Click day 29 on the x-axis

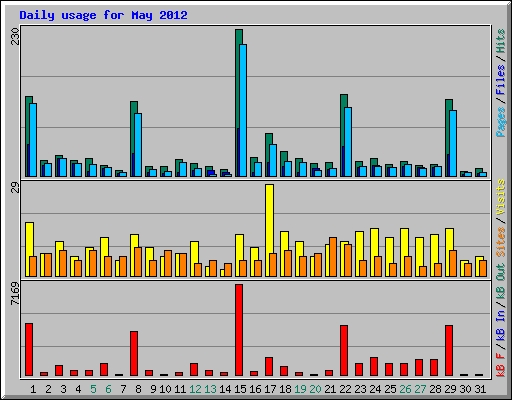click(x=450, y=389)
